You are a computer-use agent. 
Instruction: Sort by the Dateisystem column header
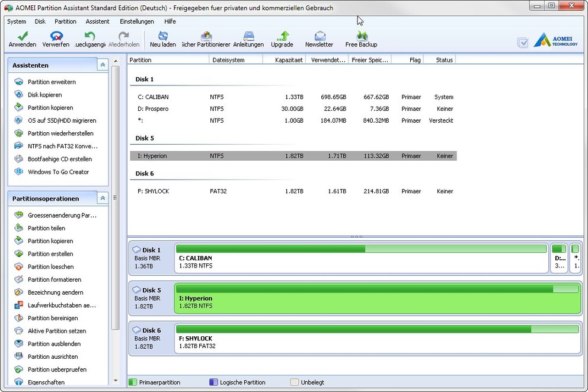[236, 60]
